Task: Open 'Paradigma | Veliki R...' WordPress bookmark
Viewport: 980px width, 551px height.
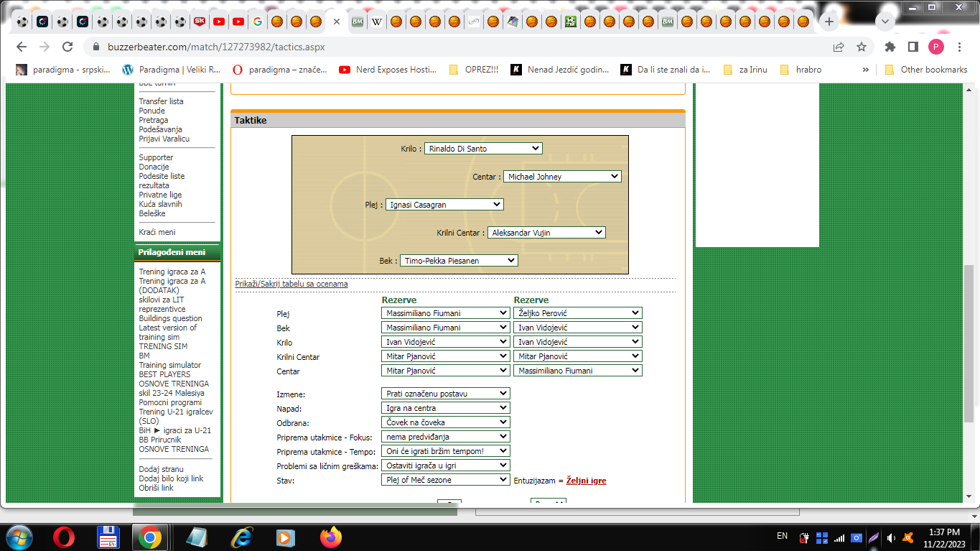Action: pyautogui.click(x=171, y=70)
